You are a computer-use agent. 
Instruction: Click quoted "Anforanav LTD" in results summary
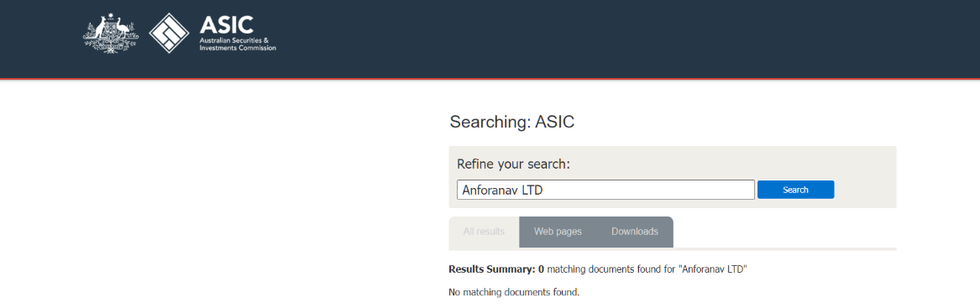(713, 270)
